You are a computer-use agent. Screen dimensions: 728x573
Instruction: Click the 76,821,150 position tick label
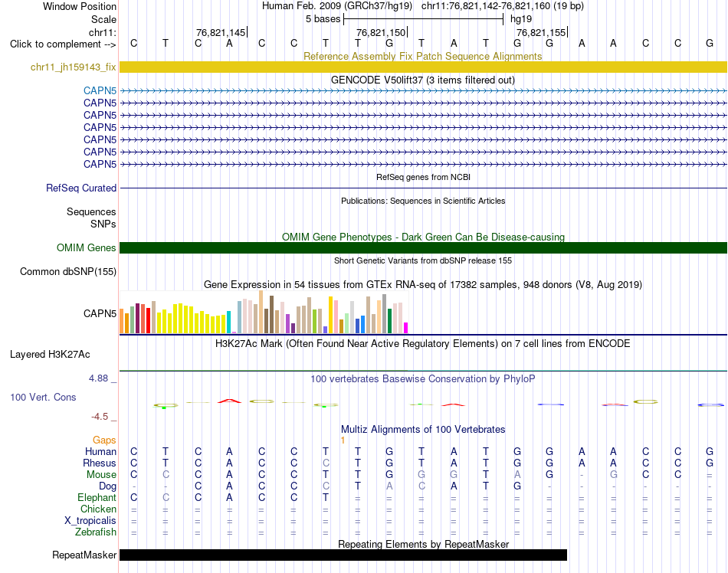pyautogui.click(x=381, y=32)
